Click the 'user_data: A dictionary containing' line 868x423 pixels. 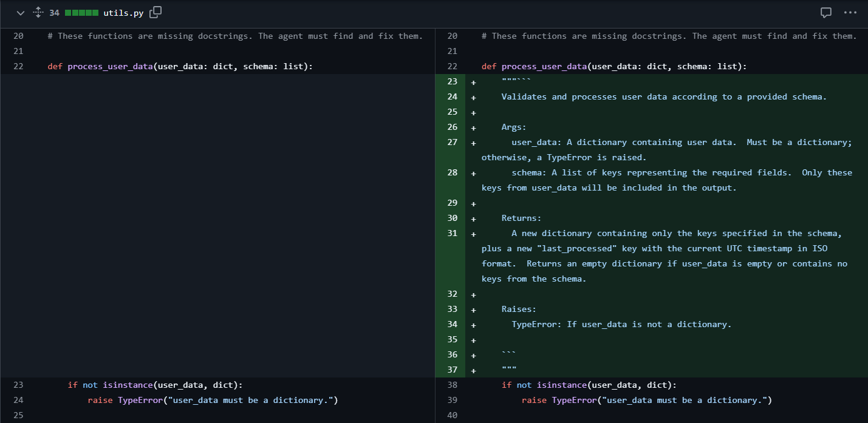667,150
